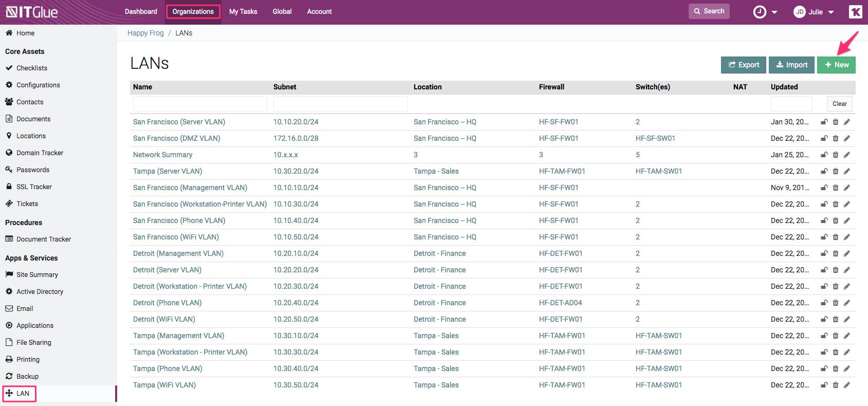Click the JD user avatar icon

tap(799, 12)
